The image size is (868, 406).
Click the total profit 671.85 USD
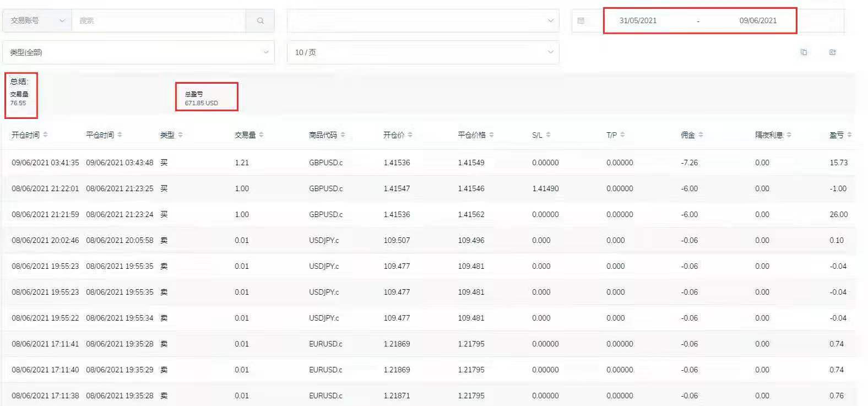coord(202,103)
